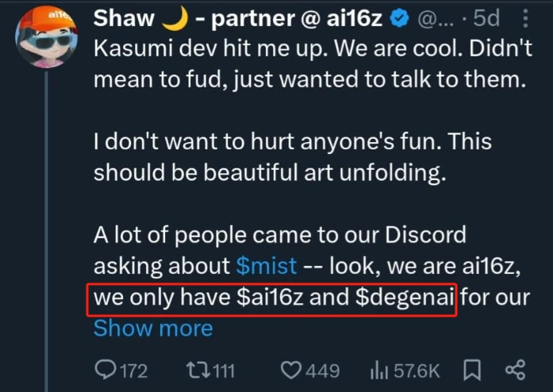The height and width of the screenshot is (392, 553).
Task: Bookmark this tweet
Action: pos(472,370)
